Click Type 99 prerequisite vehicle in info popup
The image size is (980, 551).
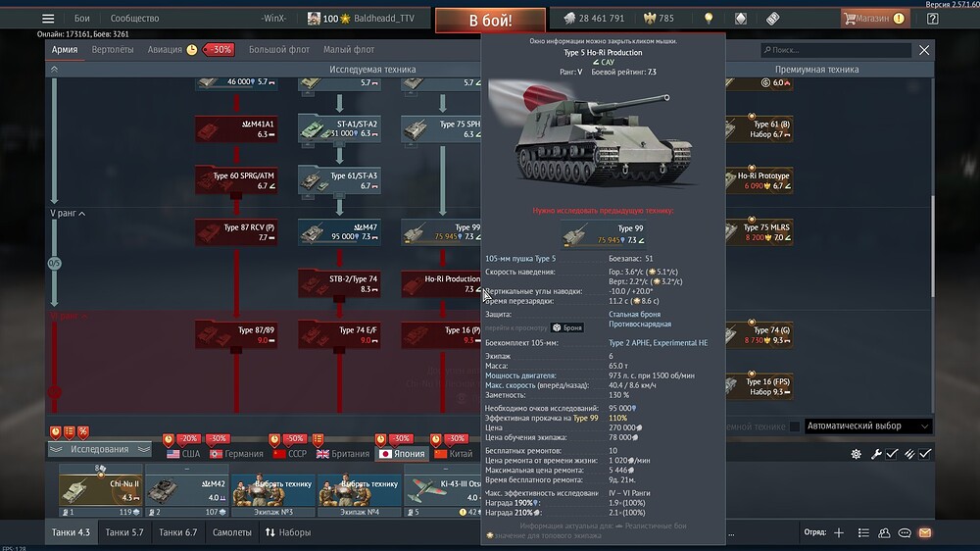603,234
